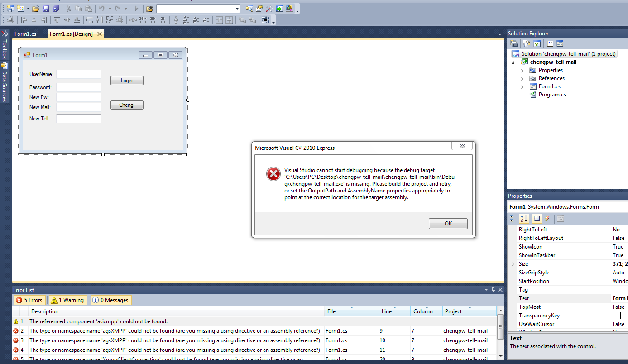Screen dimensions: 628x364
Task: Click the Cut scissors icon
Action: pyautogui.click(x=68, y=9)
